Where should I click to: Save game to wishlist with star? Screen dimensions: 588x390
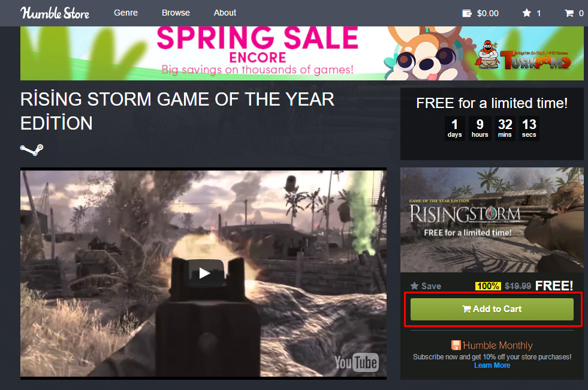[425, 286]
